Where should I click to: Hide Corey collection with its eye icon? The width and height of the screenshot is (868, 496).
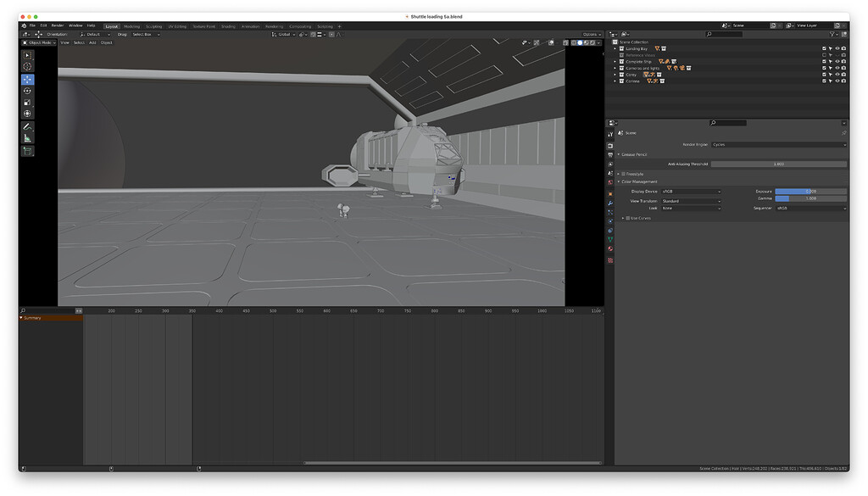(x=837, y=74)
